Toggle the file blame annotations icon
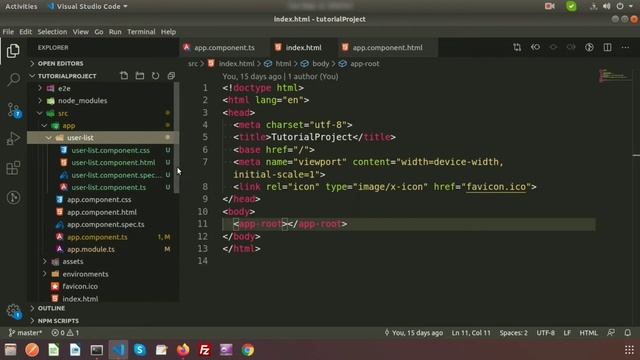The height and width of the screenshot is (360, 640). [589, 47]
